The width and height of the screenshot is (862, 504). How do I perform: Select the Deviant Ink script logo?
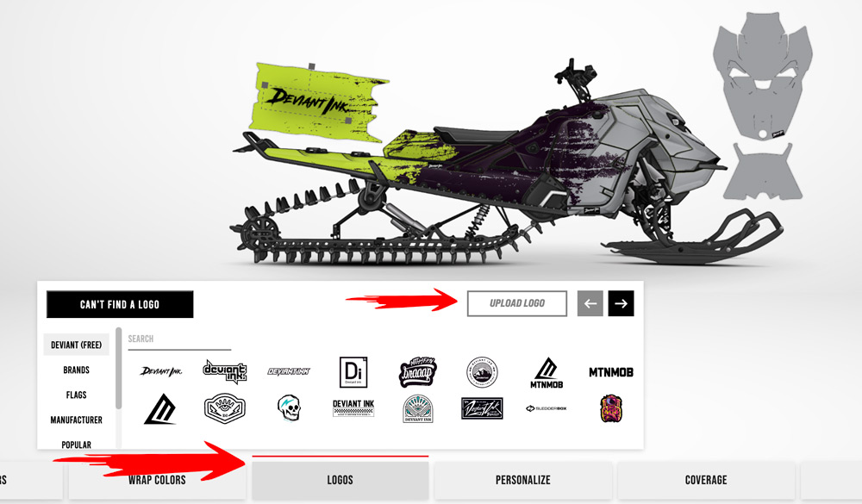tap(160, 371)
